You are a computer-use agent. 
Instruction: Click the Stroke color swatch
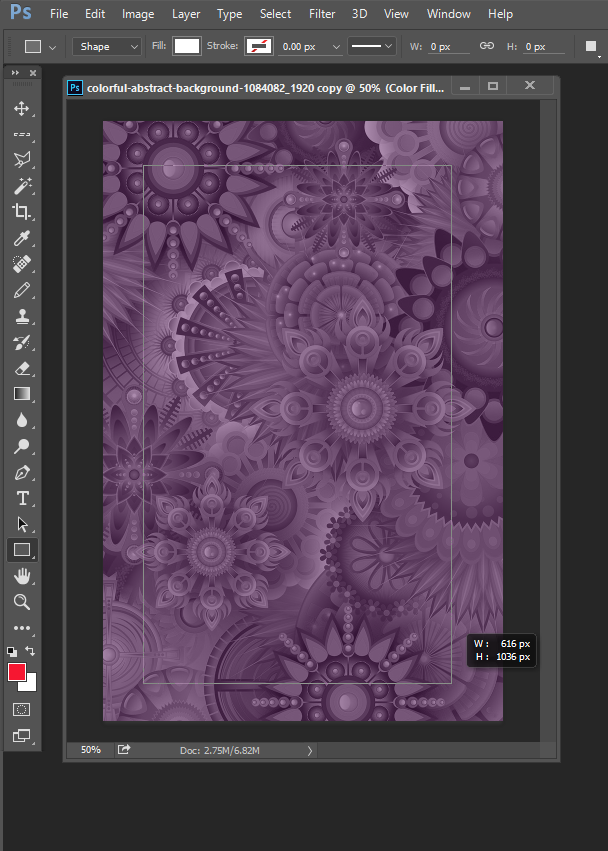(x=259, y=46)
